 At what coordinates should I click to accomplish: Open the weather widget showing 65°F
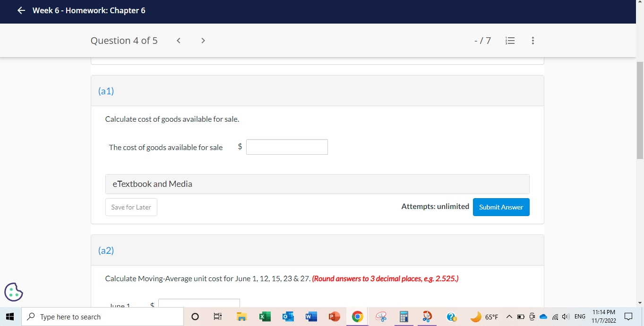click(x=485, y=317)
